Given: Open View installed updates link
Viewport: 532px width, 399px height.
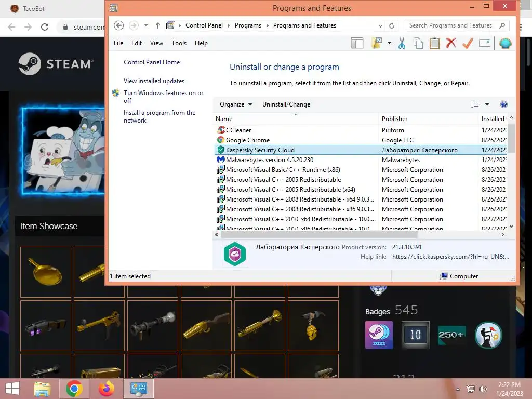Looking at the screenshot, I should [154, 81].
